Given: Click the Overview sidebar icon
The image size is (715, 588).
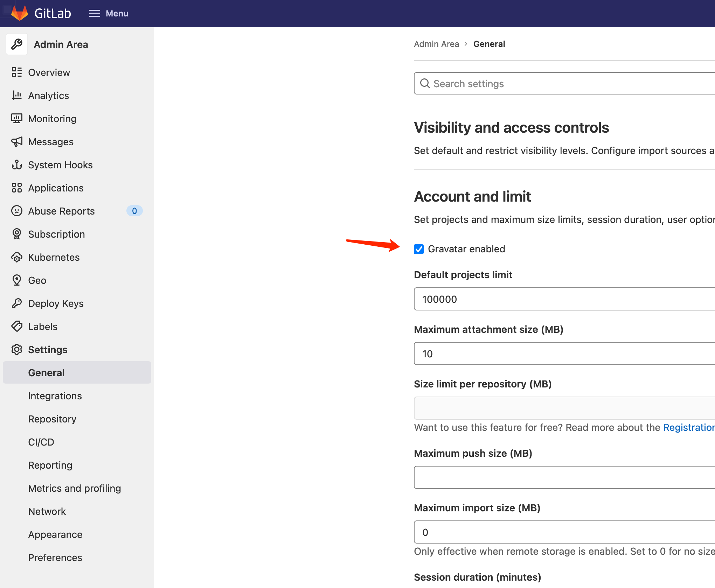Looking at the screenshot, I should pyautogui.click(x=16, y=72).
